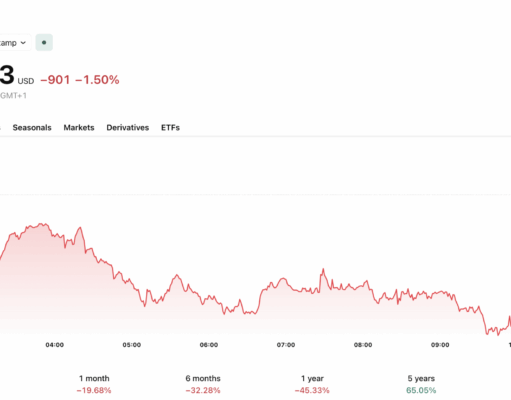Click the 09:00 time axis label

point(440,345)
